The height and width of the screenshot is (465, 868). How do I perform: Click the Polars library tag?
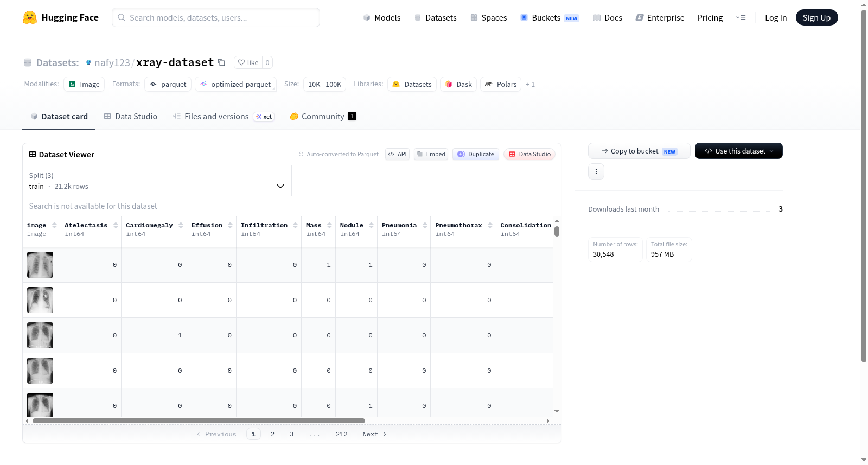click(x=501, y=84)
